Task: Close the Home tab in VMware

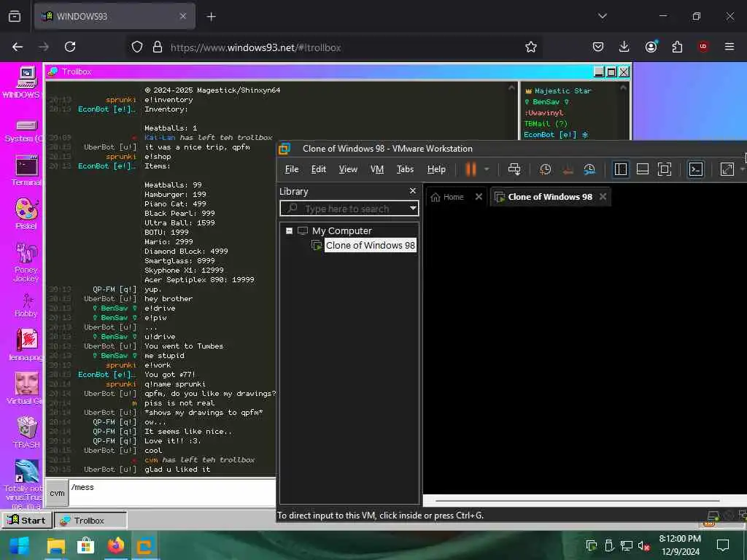Action: [479, 197]
